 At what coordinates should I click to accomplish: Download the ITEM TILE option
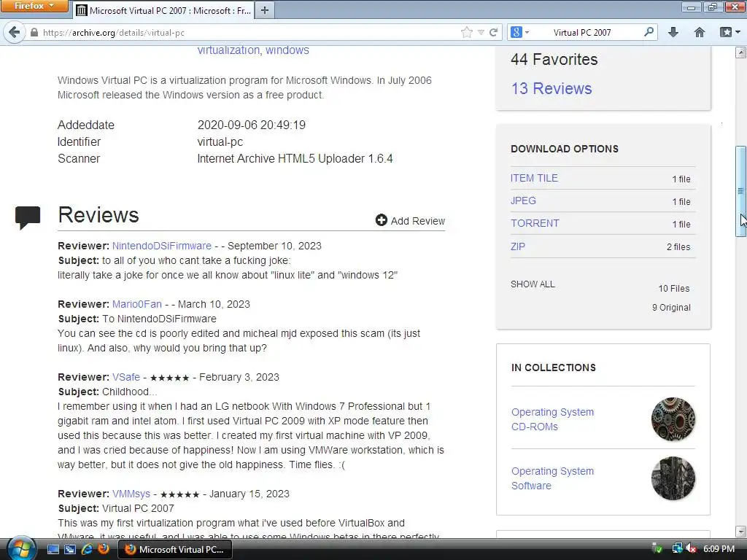[x=534, y=178]
